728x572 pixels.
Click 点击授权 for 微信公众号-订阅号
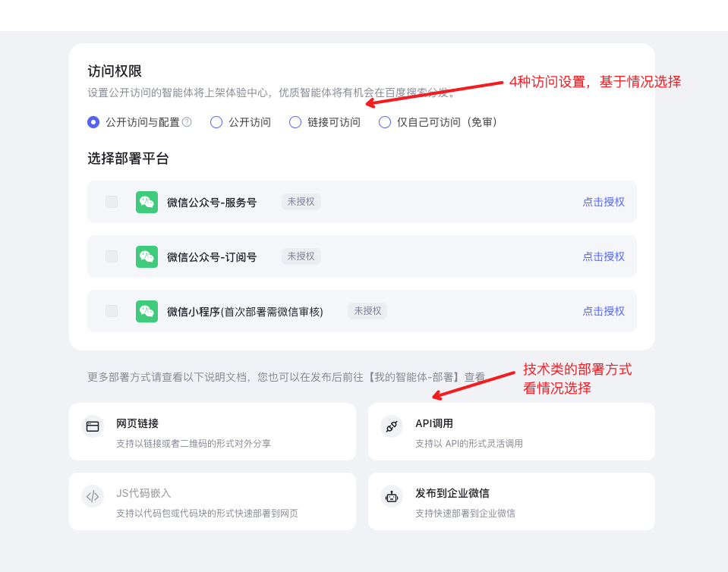tap(604, 256)
